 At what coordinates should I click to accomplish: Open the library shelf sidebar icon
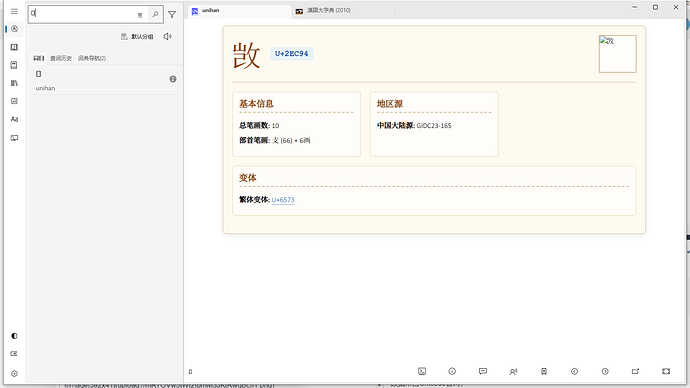click(x=15, y=83)
